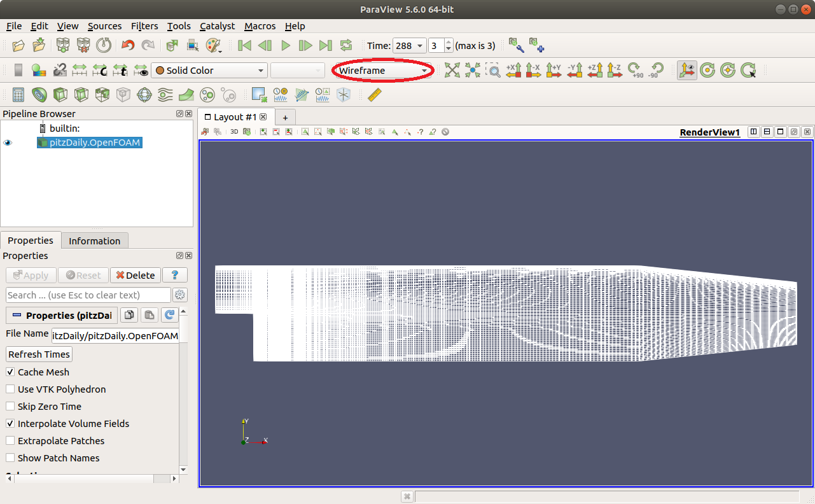Expand the Time value dropdown
815x504 pixels.
pos(419,46)
